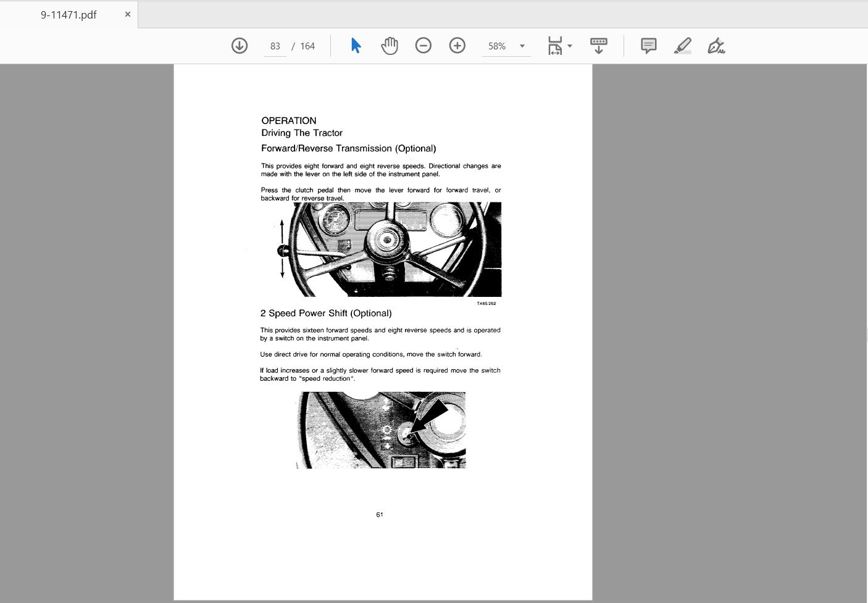Select the arrow selection tool
The height and width of the screenshot is (603, 868).
(356, 46)
